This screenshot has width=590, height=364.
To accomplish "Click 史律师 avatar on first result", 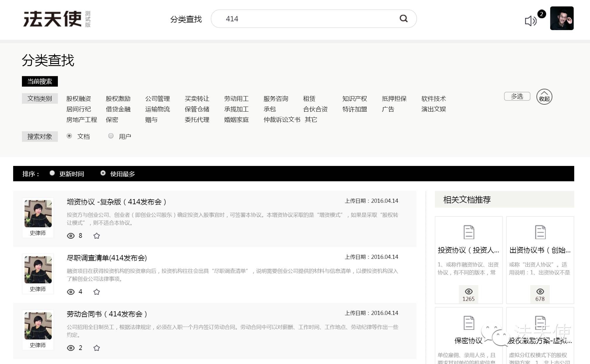I will (x=38, y=214).
